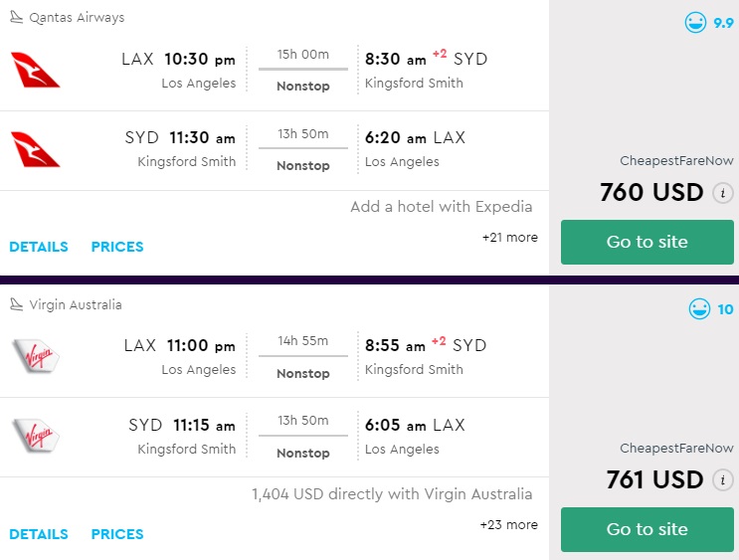Show PRICES for the Virgin Australia flight
This screenshot has height=560, width=739.
click(117, 534)
